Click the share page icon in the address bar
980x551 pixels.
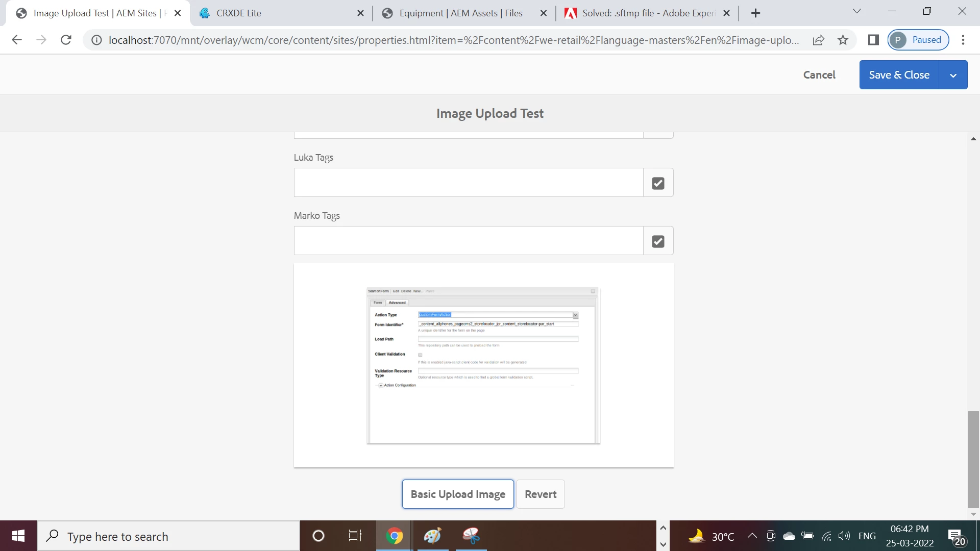pyautogui.click(x=818, y=40)
